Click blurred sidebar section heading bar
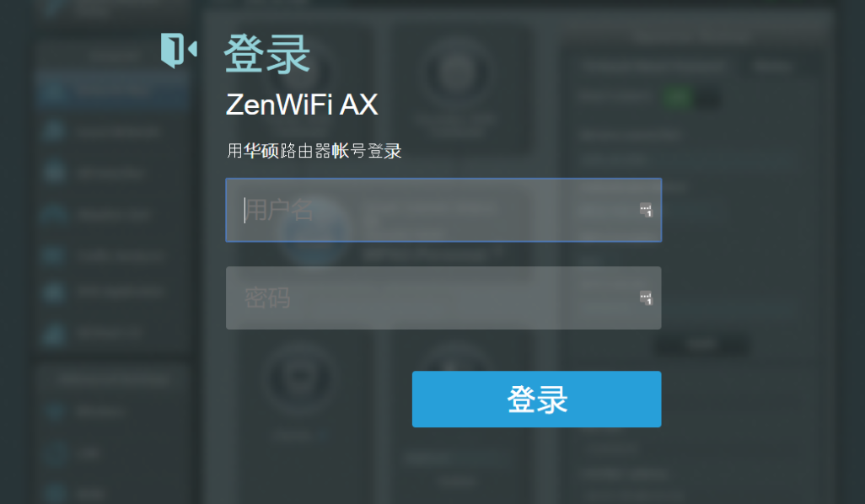This screenshot has width=865, height=504. click(x=113, y=378)
